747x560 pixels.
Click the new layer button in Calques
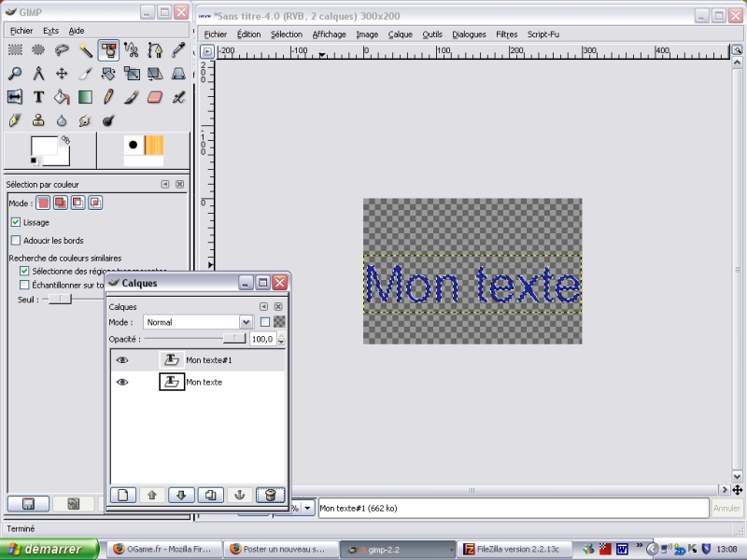(x=123, y=496)
